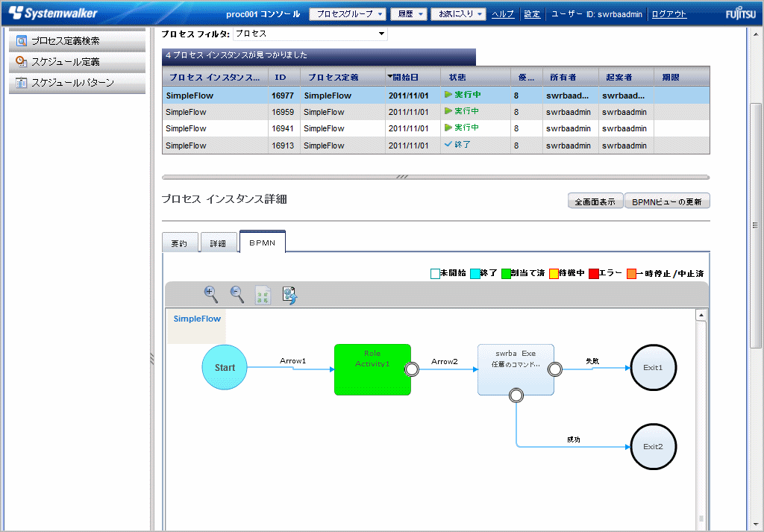Click the completed checkmark for instance 16913

(x=448, y=144)
